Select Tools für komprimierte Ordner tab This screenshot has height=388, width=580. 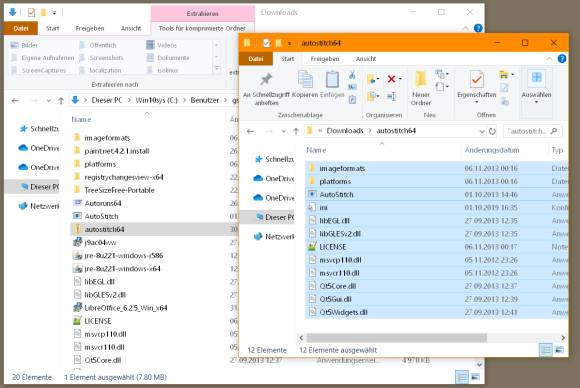(202, 28)
